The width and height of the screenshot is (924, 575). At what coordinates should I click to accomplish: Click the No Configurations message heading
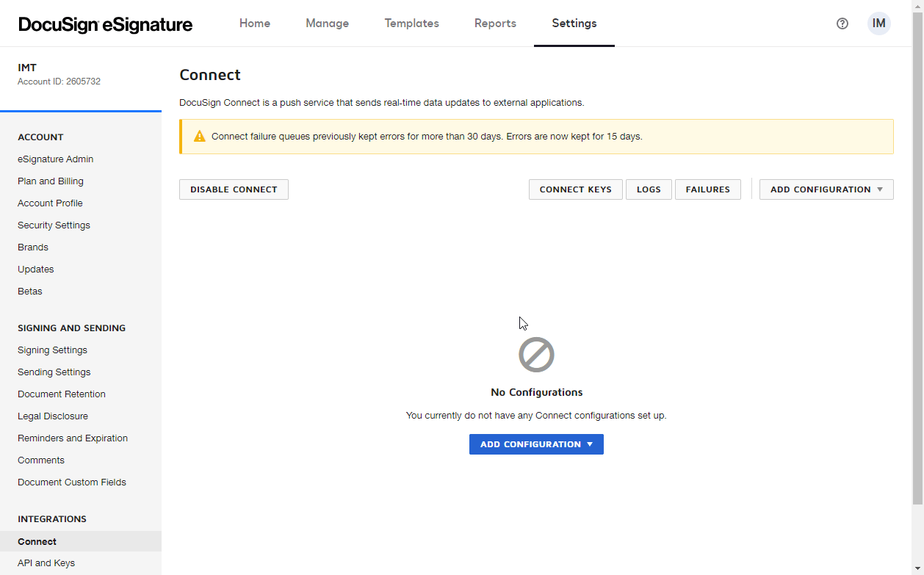(536, 392)
